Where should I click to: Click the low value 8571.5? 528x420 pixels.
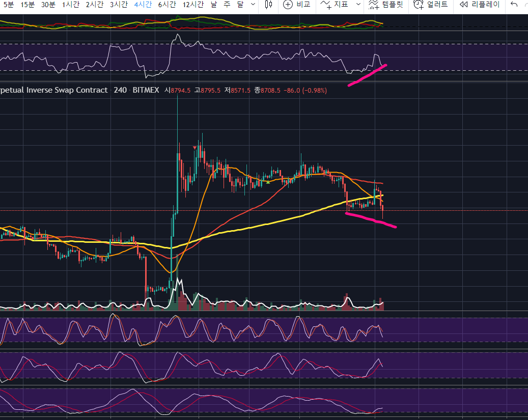pyautogui.click(x=240, y=90)
